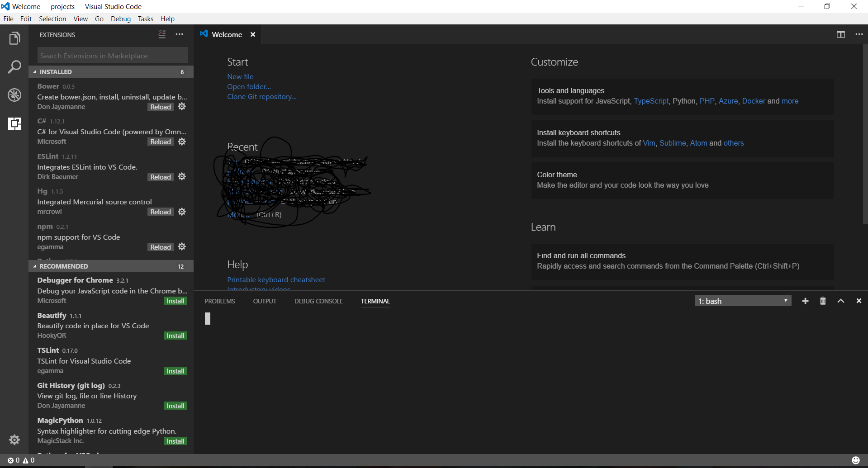This screenshot has height=468, width=868.
Task: Open settings gear for the ESLint extension
Action: point(182,176)
